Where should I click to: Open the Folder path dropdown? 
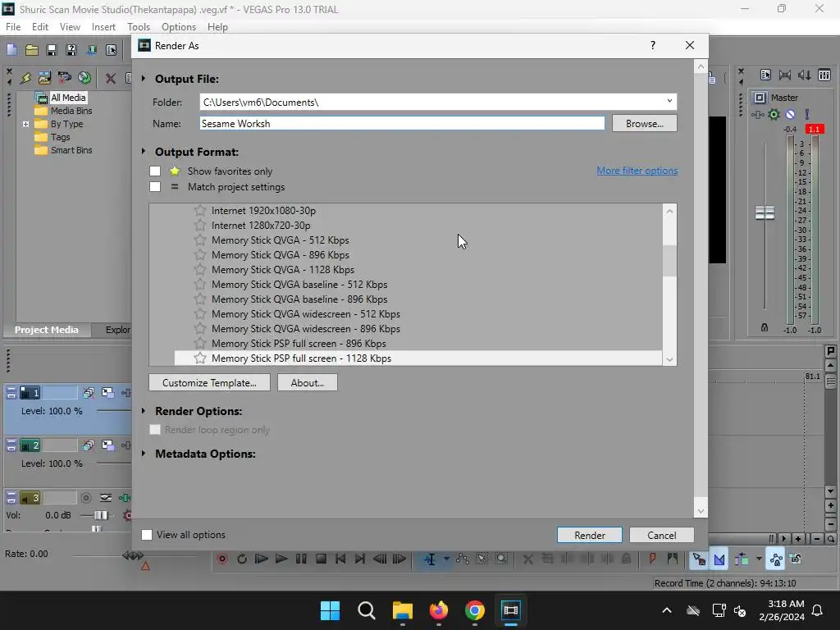[x=669, y=101]
